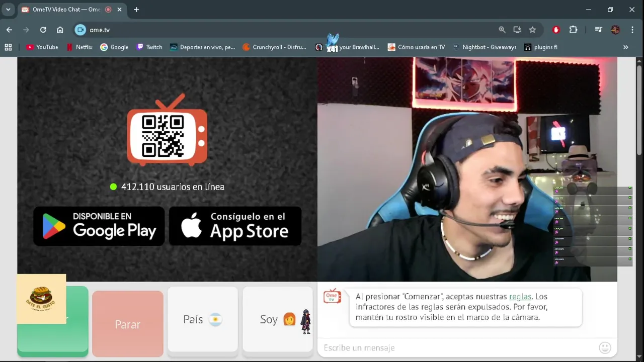This screenshot has height=362, width=644.
Task: Go to the browser home page
Action: pyautogui.click(x=60, y=30)
